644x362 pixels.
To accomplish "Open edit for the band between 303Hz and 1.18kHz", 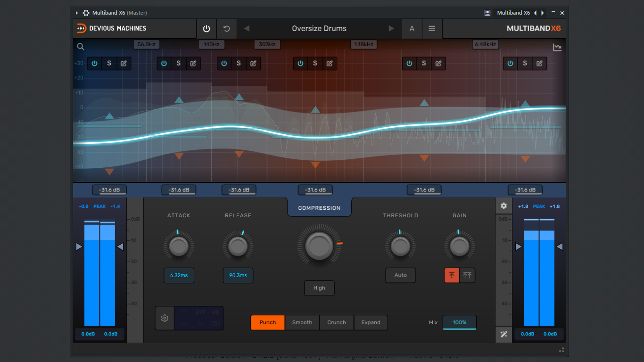I will coord(330,64).
